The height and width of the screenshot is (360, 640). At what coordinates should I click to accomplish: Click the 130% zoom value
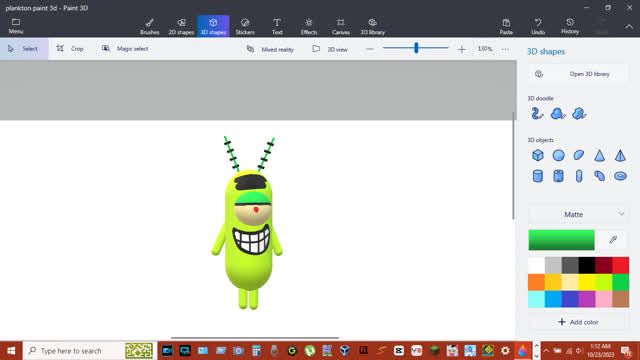(484, 49)
